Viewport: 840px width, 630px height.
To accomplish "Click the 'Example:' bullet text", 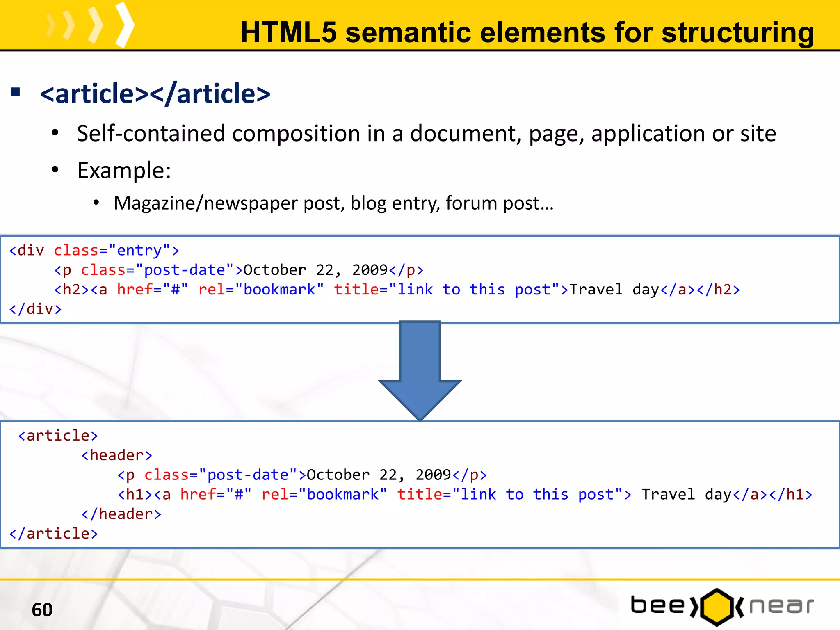I will pyautogui.click(x=124, y=171).
